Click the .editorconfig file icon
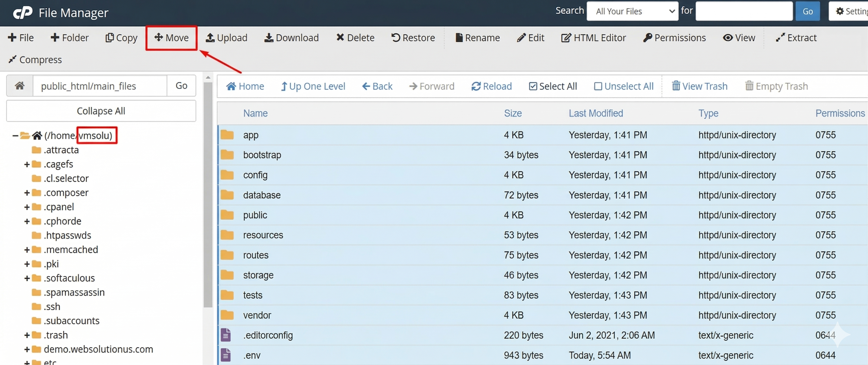 click(x=226, y=335)
